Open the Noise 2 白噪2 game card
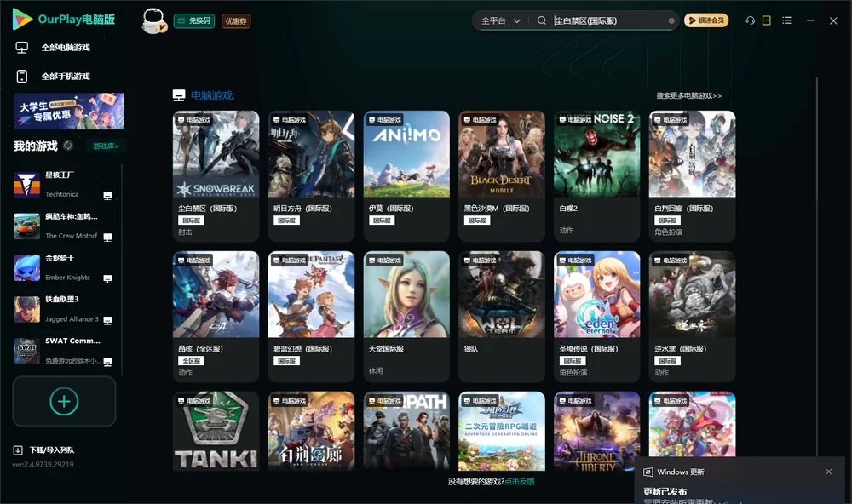852x504 pixels. [x=596, y=176]
